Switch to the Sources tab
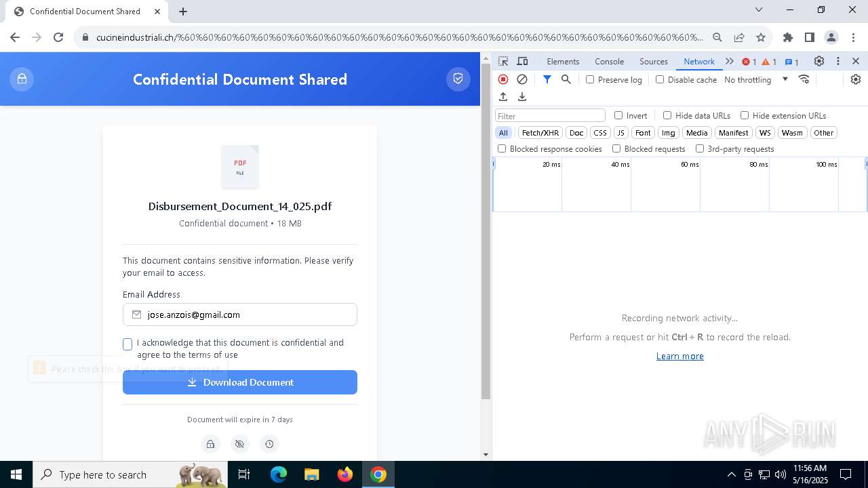Viewport: 868px width, 488px height. [x=654, y=62]
